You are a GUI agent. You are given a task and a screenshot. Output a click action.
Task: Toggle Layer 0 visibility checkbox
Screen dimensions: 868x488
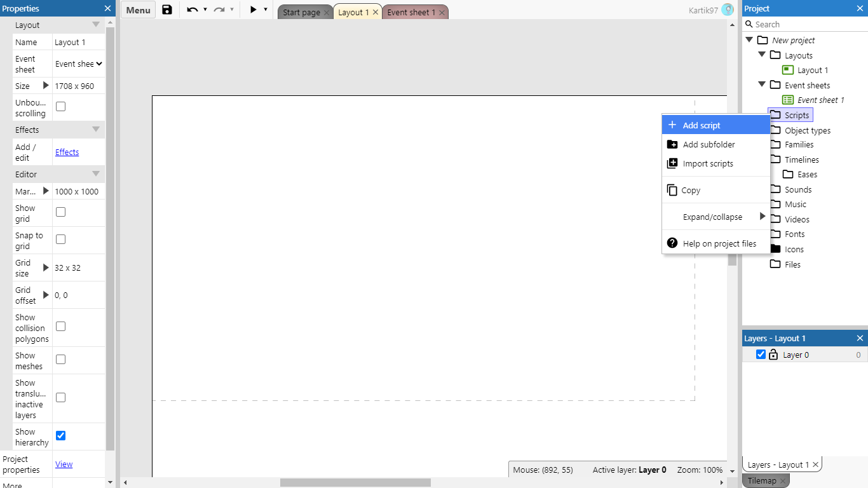[761, 355]
